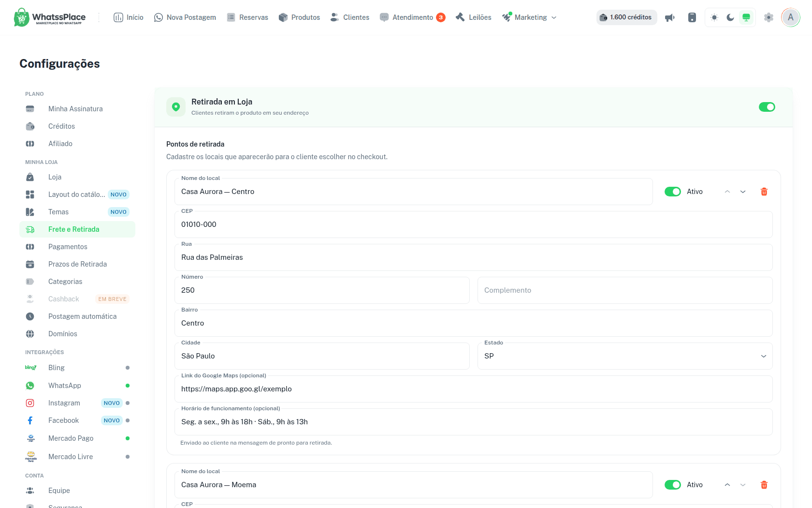
Task: Click the user avatar A
Action: (x=791, y=17)
